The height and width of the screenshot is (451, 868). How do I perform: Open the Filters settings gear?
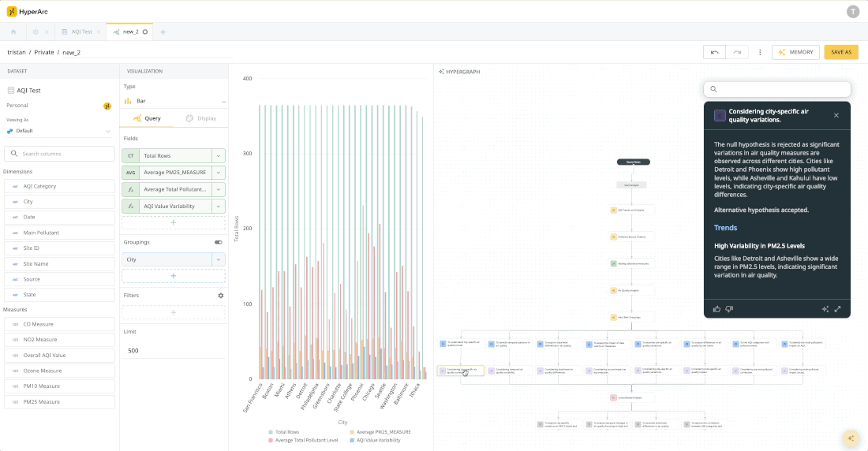point(221,296)
